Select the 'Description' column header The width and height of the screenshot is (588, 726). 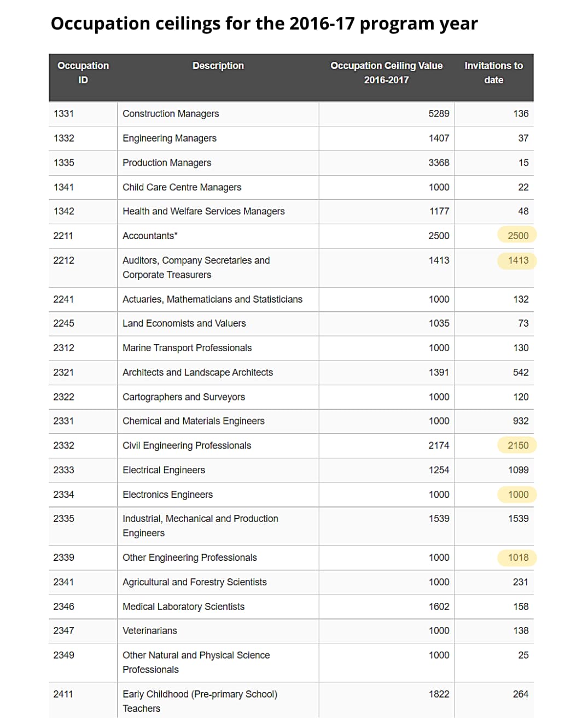218,66
